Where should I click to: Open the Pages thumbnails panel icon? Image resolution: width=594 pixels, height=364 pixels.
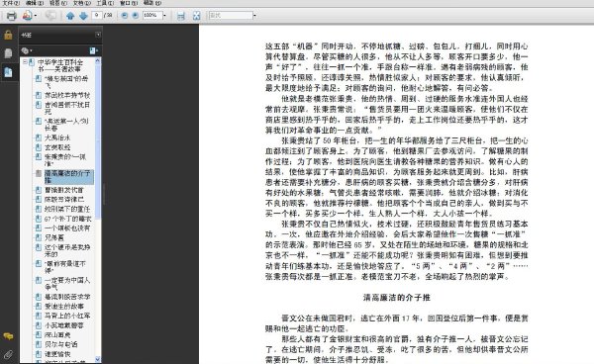[x=8, y=53]
